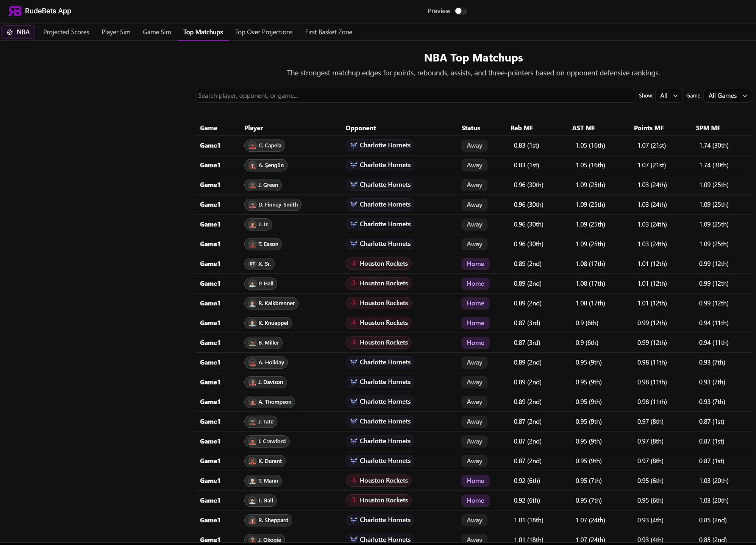Click Hornets logo in R. Sheppard row

pyautogui.click(x=354, y=520)
